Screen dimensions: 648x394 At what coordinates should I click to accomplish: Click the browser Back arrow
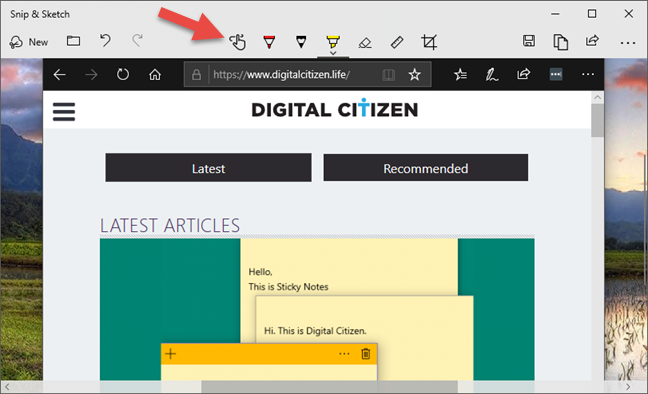click(60, 75)
